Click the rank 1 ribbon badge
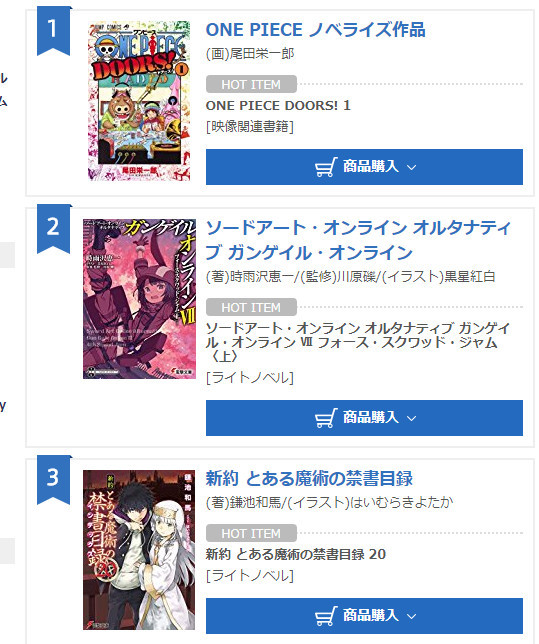This screenshot has width=539, height=644. coord(54,31)
